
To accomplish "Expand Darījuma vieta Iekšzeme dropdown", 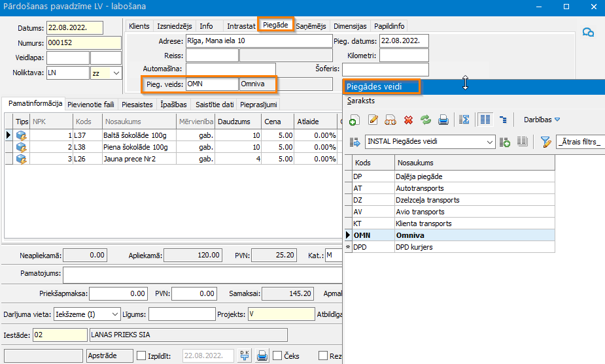I will click(x=115, y=314).
